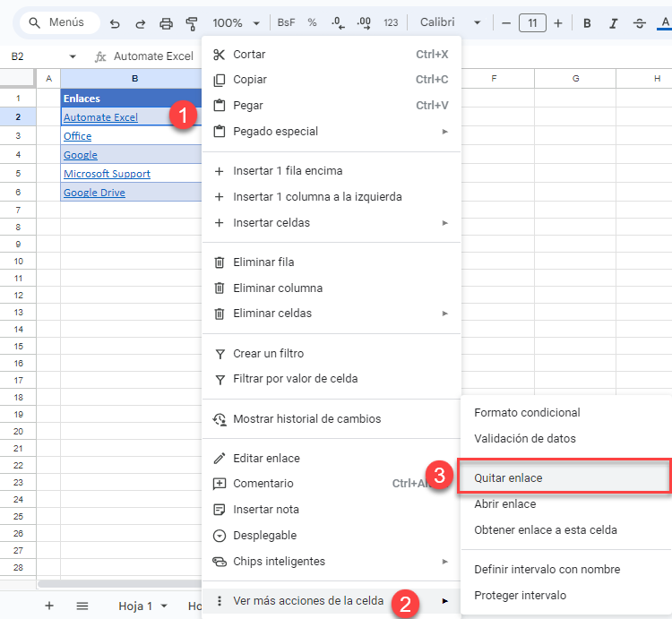
Task: Open the B2 name box dropdown
Action: click(x=73, y=56)
